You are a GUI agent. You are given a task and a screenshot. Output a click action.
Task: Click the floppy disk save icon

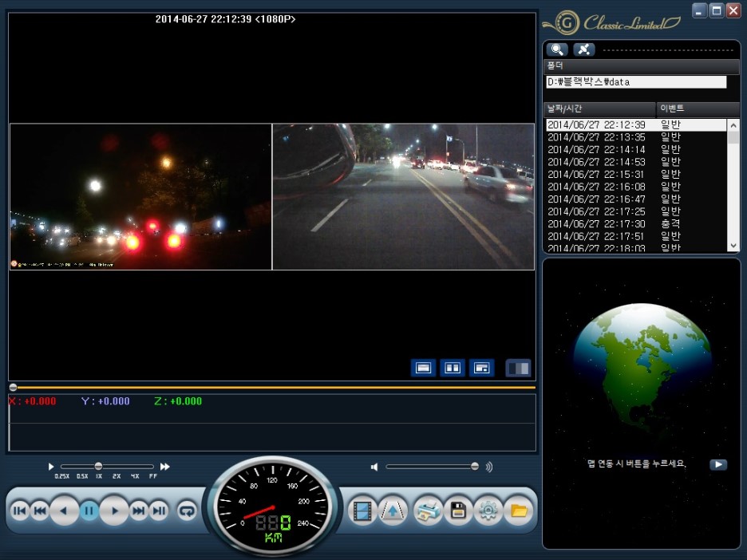(458, 511)
